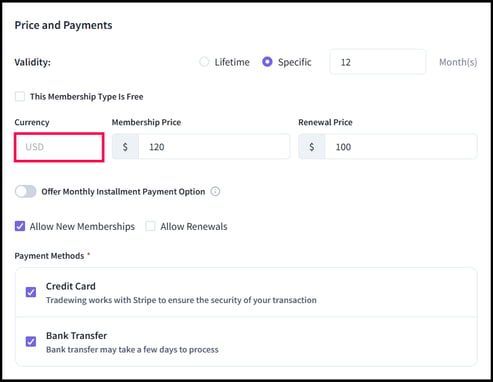
Task: Click the Renewal Price field showing 100
Action: [x=401, y=147]
